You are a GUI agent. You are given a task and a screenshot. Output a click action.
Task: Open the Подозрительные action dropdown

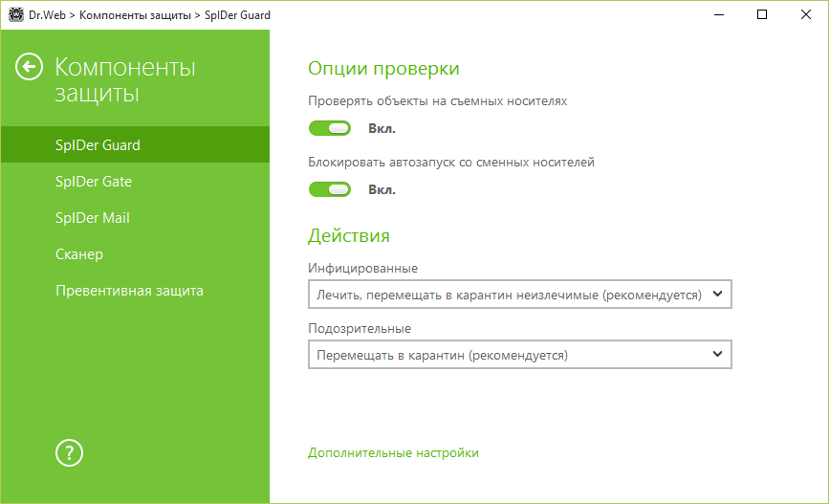tap(520, 355)
